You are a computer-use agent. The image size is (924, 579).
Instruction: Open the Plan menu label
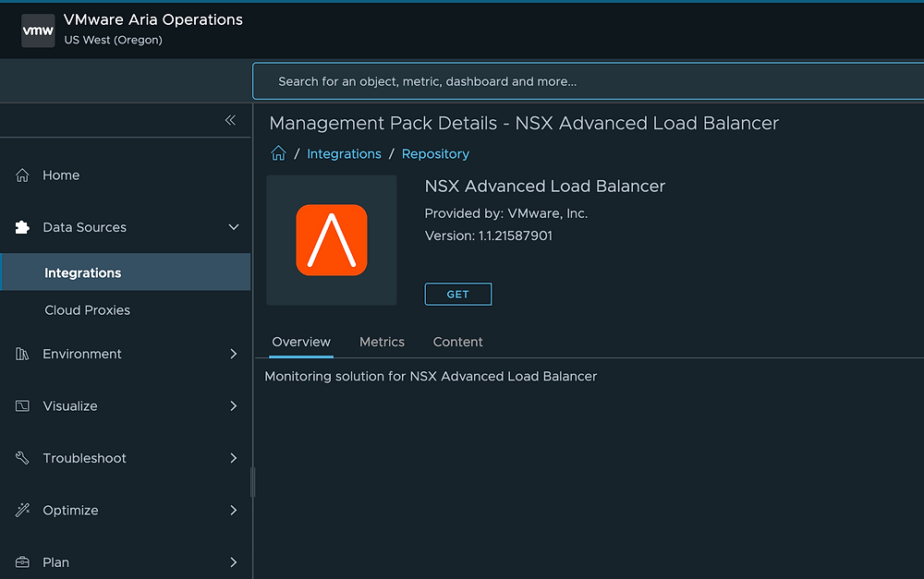[x=56, y=562]
